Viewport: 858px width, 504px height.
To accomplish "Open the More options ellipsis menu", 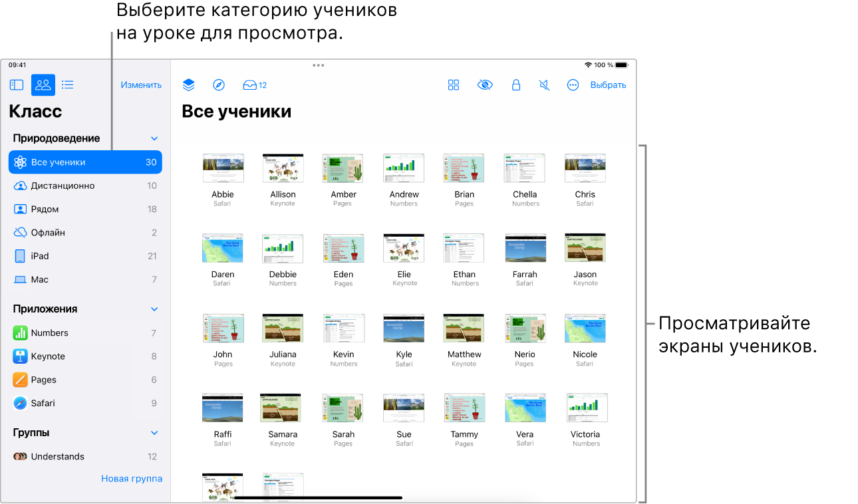I will coord(573,84).
